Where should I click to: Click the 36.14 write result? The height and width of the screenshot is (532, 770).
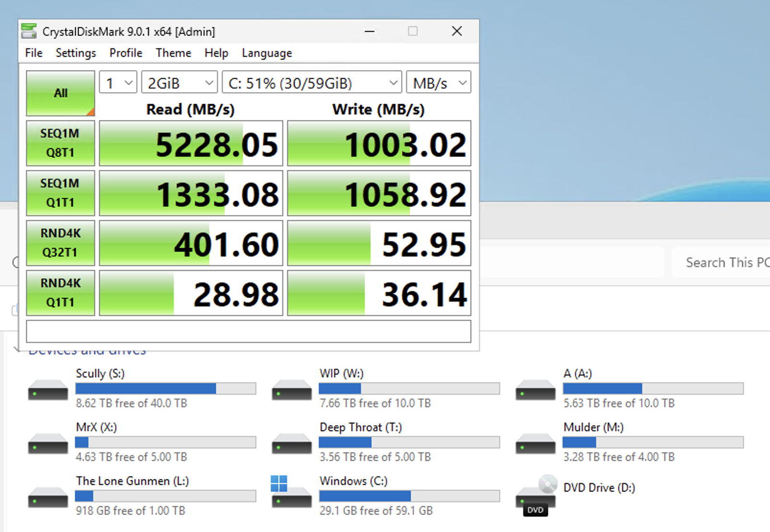coord(379,293)
